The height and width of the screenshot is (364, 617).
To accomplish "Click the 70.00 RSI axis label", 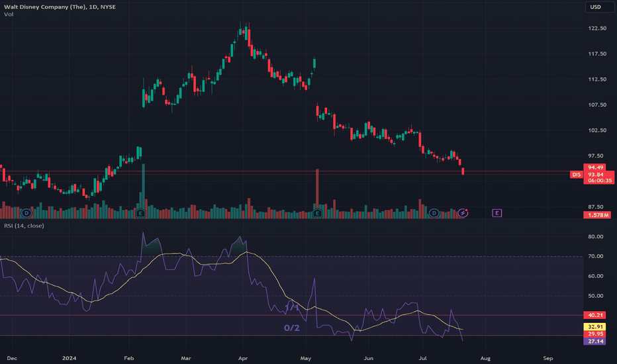I will [x=595, y=256].
